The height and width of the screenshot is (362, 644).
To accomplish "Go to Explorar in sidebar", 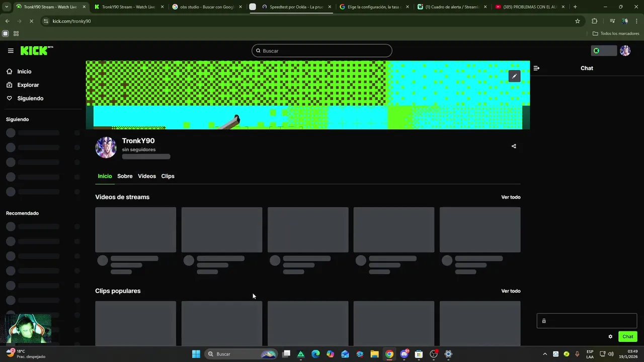I will pos(28,85).
